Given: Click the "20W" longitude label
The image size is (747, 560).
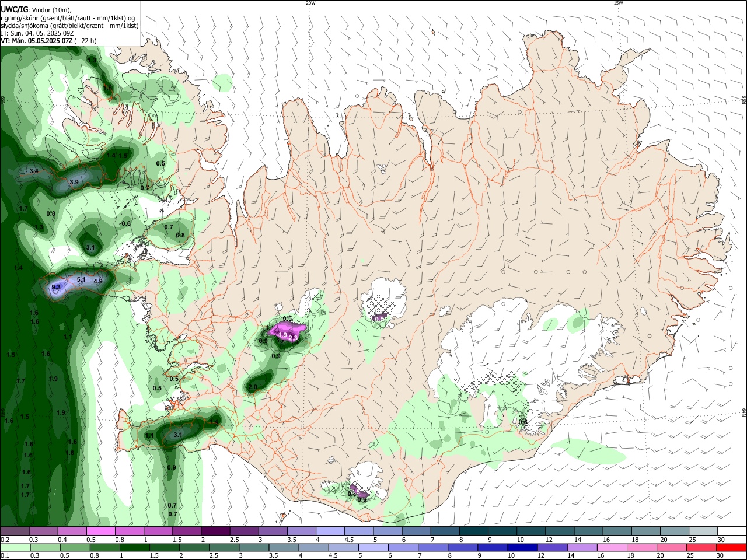Looking at the screenshot, I should coord(310,3).
